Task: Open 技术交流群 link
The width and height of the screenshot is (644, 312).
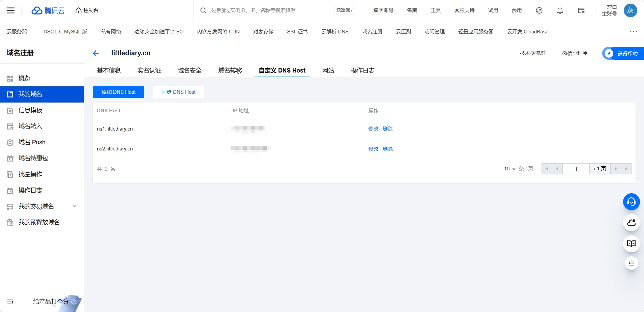Action: click(532, 53)
